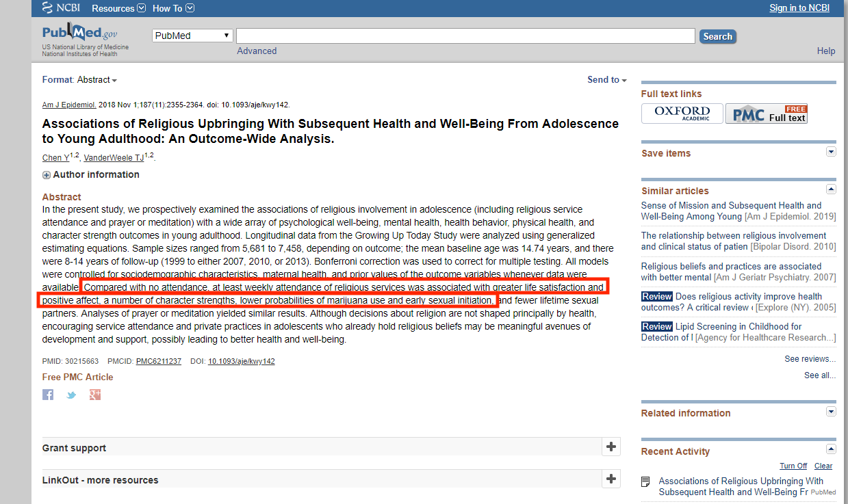This screenshot has height=504, width=848.
Task: Expand the Grant support section
Action: coord(611,447)
